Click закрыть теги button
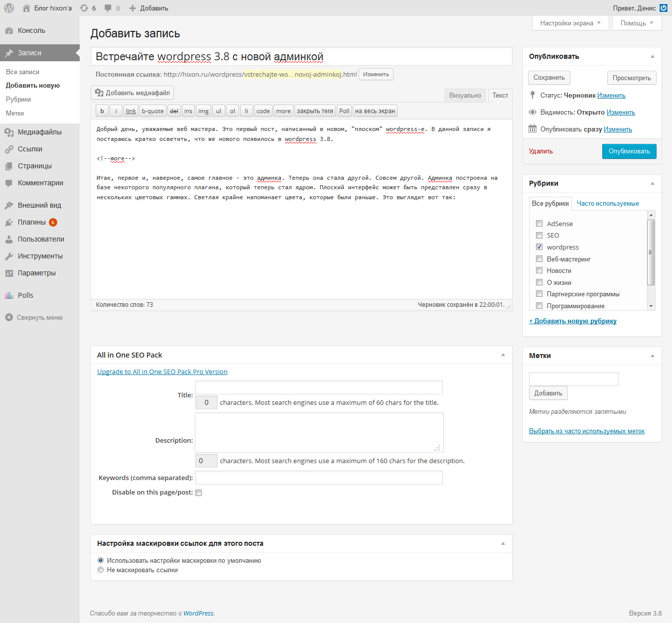 pos(315,111)
